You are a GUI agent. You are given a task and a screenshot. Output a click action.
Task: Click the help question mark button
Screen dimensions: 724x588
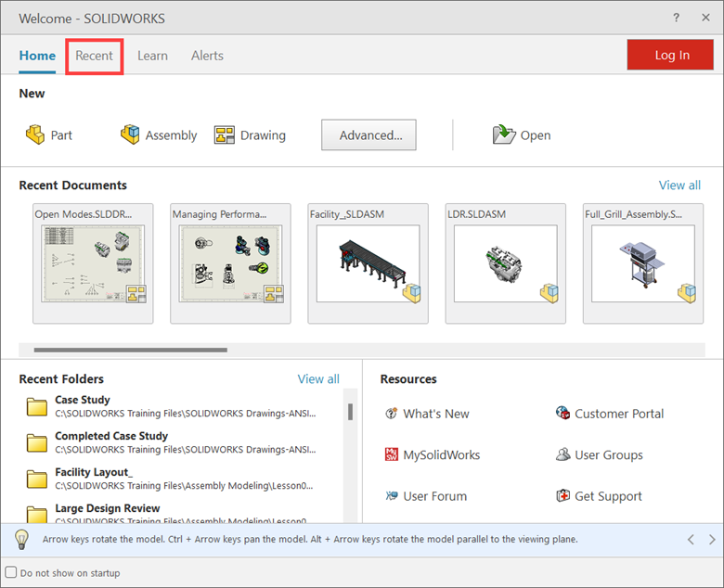pos(676,18)
